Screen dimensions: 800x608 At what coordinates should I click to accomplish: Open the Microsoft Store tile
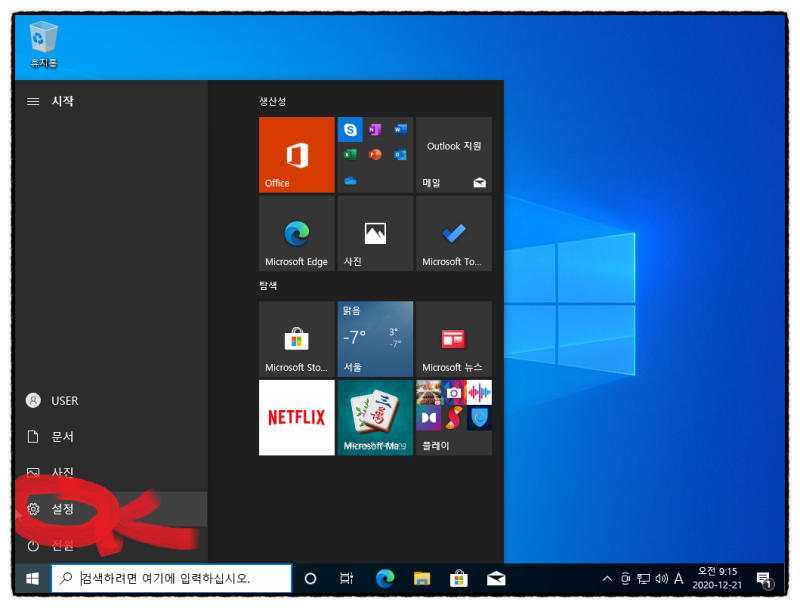click(x=296, y=339)
